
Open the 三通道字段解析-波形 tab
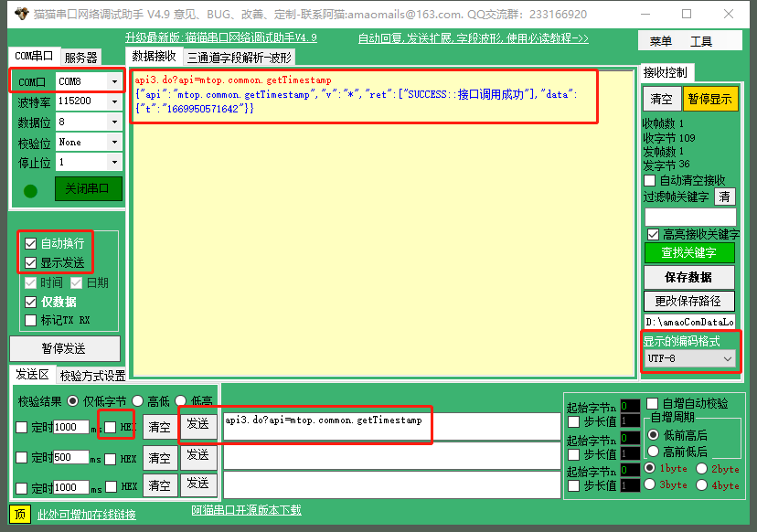click(240, 58)
